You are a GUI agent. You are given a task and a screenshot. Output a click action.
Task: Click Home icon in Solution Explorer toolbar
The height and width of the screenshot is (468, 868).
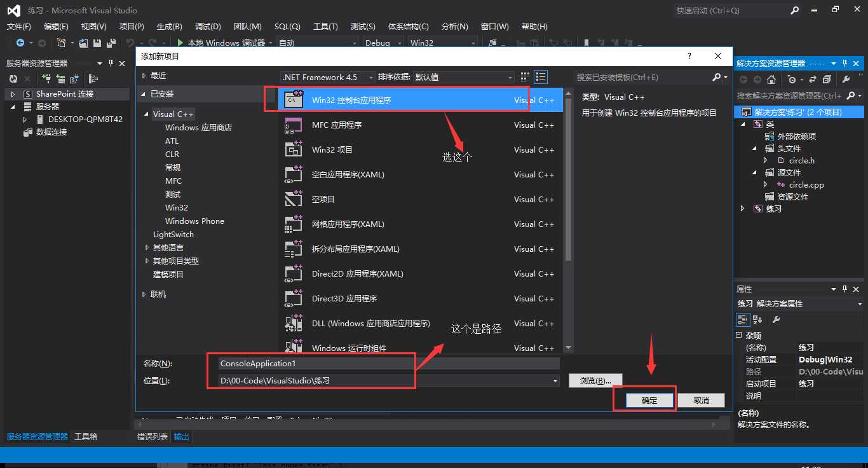[771, 79]
